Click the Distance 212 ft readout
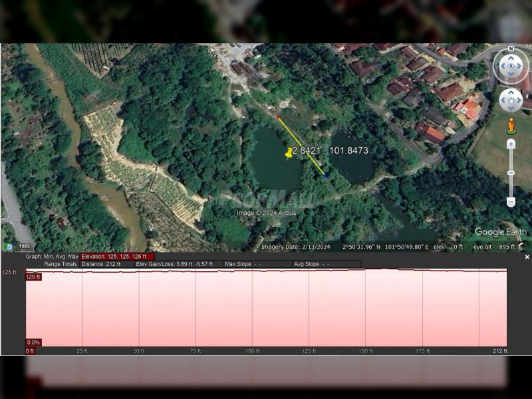 (x=105, y=264)
